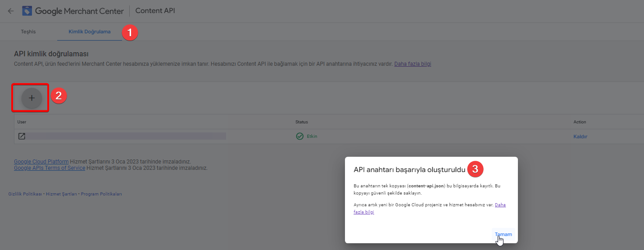Open the Google Cloud Platform link
The image size is (644, 250).
(41, 161)
